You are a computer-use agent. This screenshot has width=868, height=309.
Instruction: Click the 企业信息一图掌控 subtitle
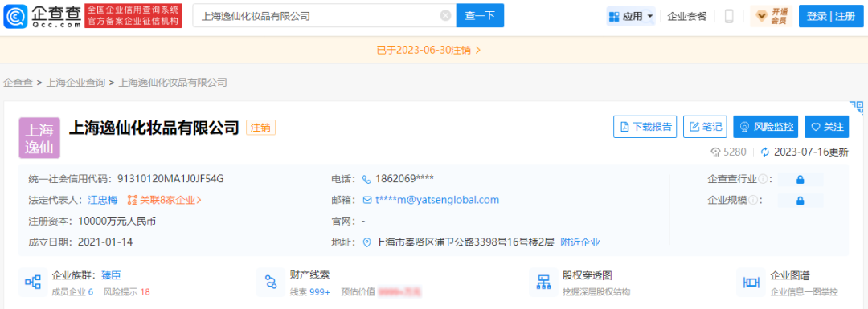(805, 291)
